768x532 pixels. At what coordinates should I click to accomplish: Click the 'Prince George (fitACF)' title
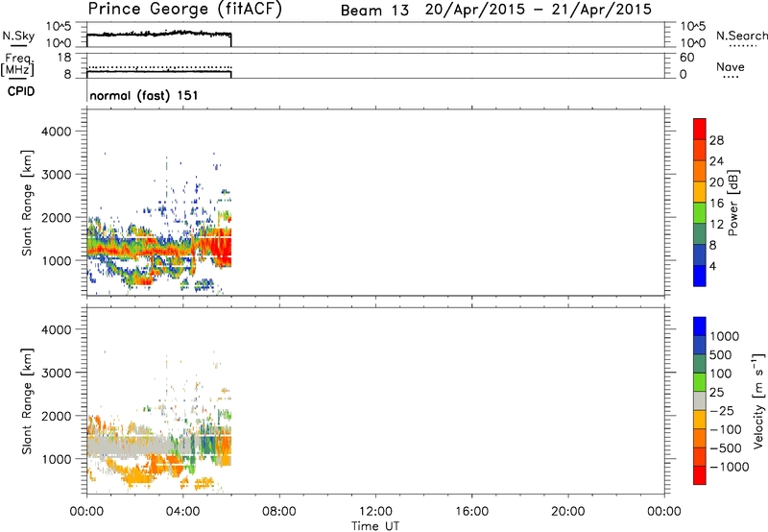click(185, 10)
